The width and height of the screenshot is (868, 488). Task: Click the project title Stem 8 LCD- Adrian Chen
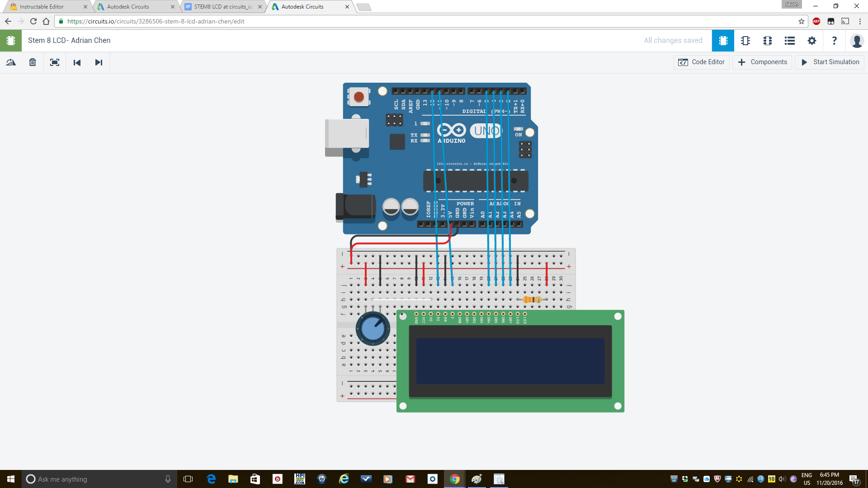click(x=69, y=40)
